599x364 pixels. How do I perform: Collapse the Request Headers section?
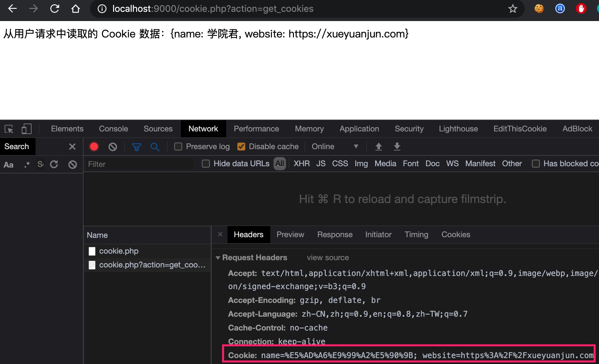(218, 258)
